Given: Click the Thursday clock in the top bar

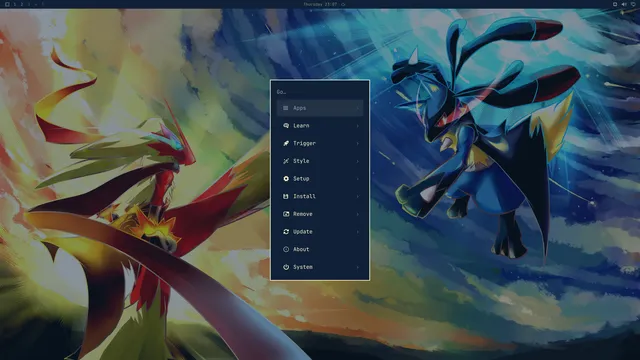Looking at the screenshot, I should 320,4.
